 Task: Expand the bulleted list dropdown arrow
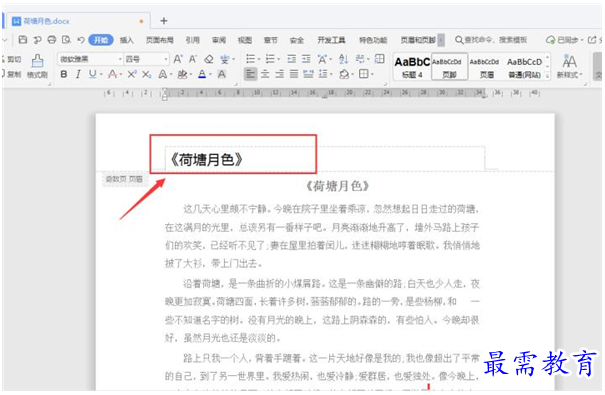(259, 59)
